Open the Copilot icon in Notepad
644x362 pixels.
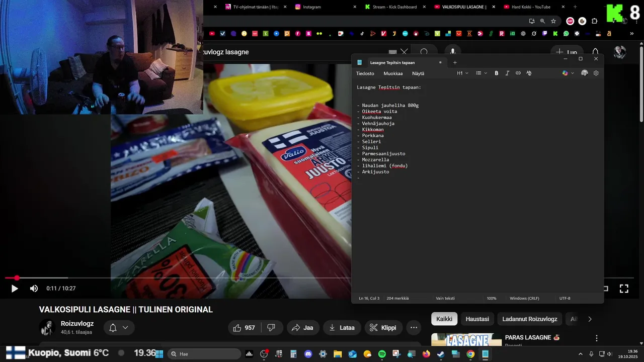click(565, 73)
